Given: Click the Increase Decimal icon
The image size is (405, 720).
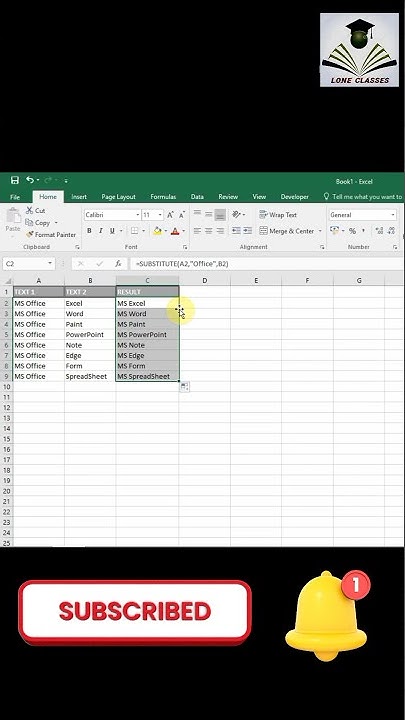Looking at the screenshot, I should tap(379, 231).
